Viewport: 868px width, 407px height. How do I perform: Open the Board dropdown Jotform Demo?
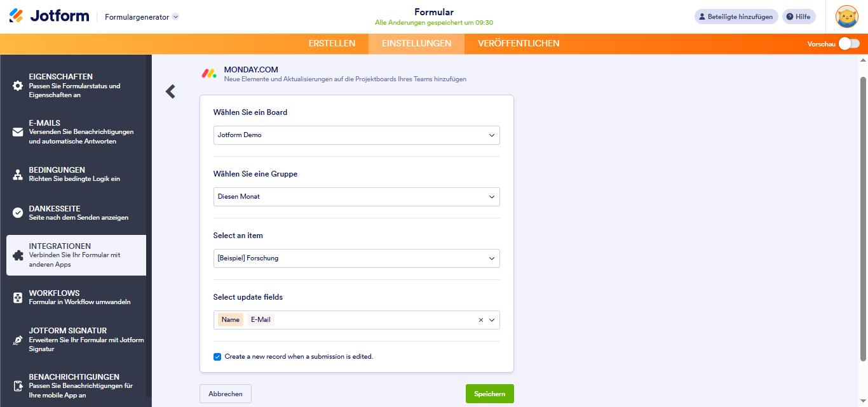pyautogui.click(x=356, y=135)
